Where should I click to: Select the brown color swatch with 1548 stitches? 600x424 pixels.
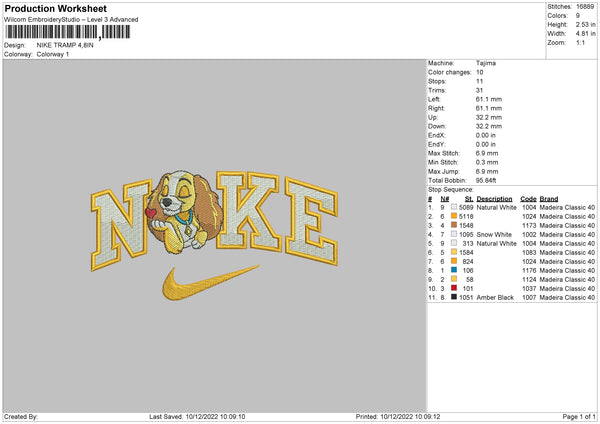(454, 225)
